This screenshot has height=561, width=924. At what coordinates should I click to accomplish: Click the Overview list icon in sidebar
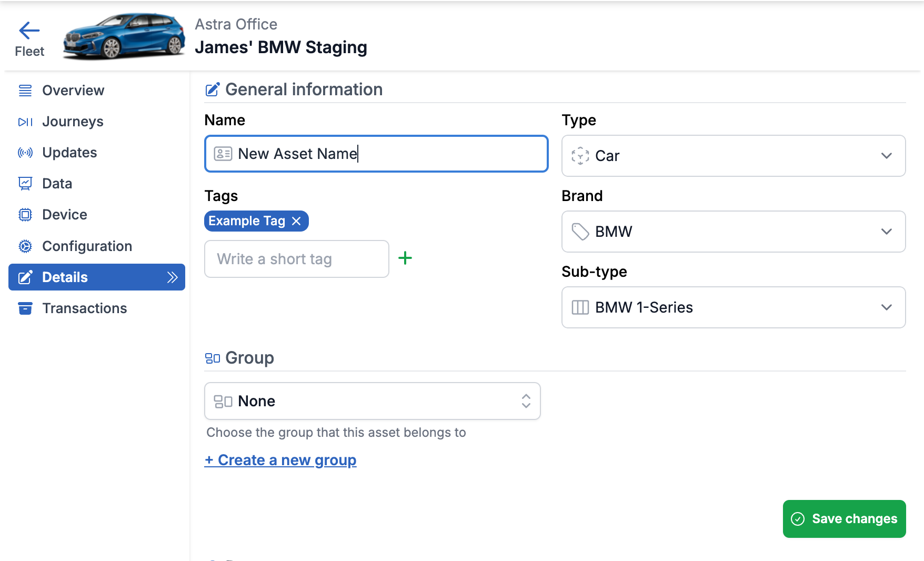coord(25,91)
